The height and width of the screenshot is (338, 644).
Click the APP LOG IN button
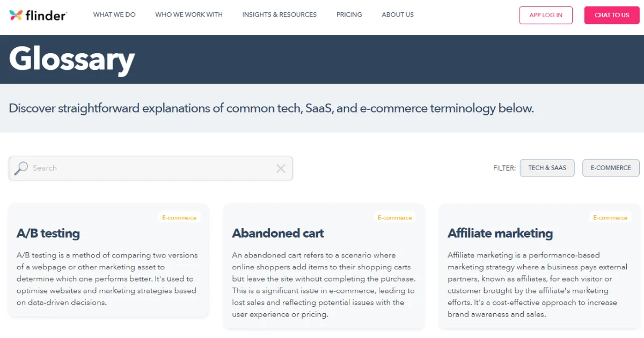(x=546, y=15)
